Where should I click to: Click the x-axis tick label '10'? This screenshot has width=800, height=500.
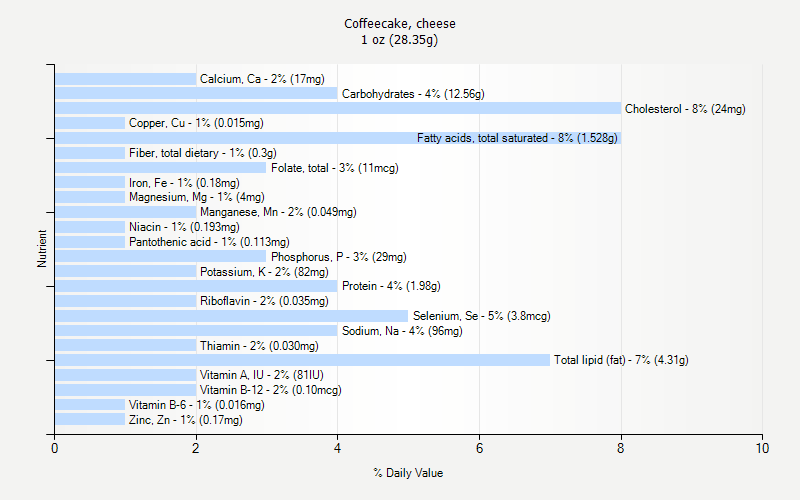(x=762, y=448)
